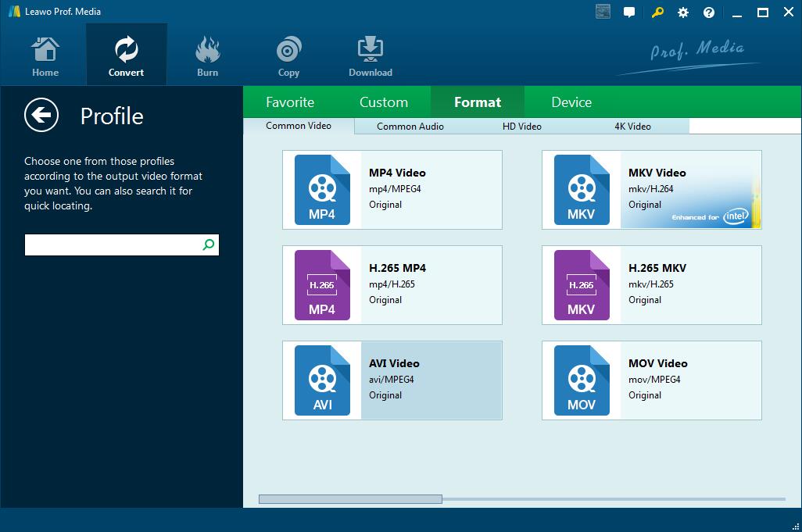Select the Device tab
The image size is (802, 532).
[571, 102]
